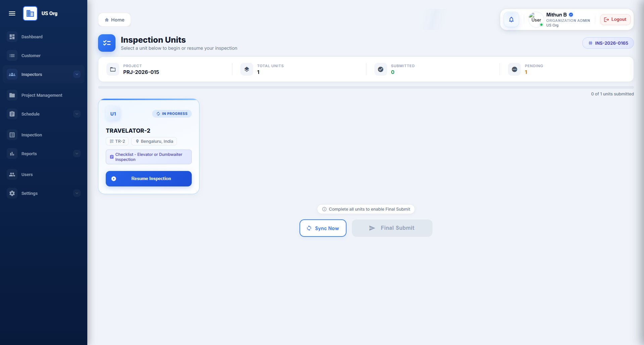The width and height of the screenshot is (644, 345).
Task: Resume Inspection for TRAVELATOR-2
Action: click(x=149, y=179)
